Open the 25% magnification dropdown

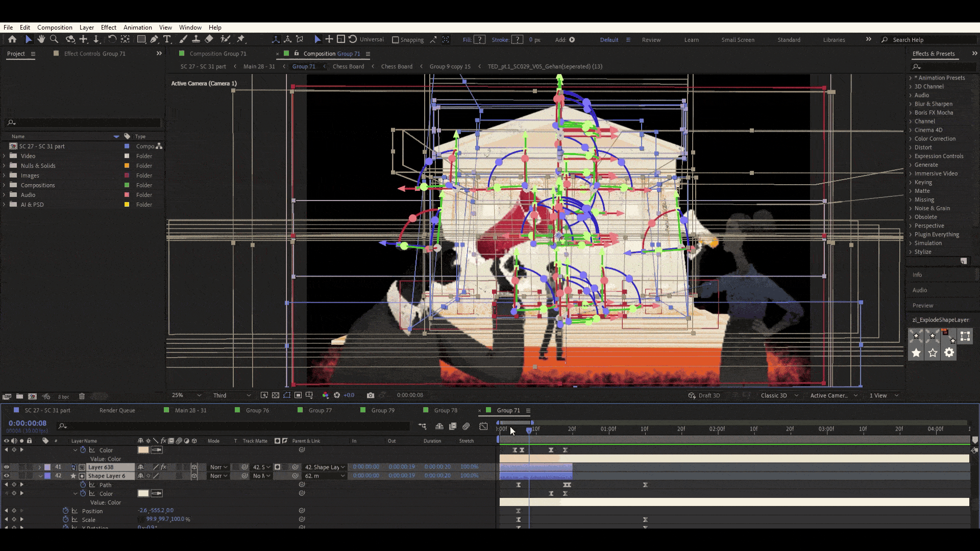(x=186, y=395)
